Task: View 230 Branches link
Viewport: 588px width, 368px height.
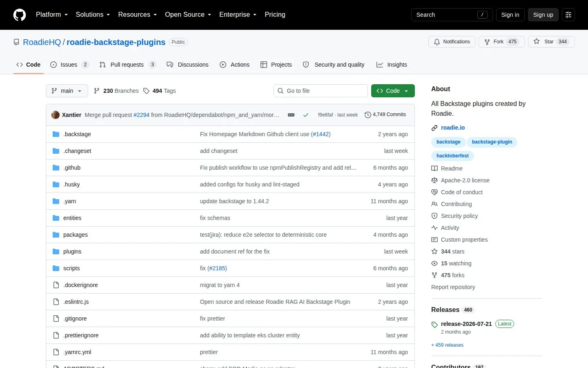Action: [116, 91]
